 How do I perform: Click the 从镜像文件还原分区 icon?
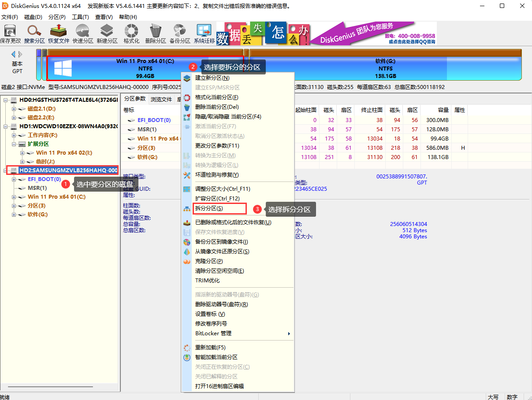(x=187, y=252)
